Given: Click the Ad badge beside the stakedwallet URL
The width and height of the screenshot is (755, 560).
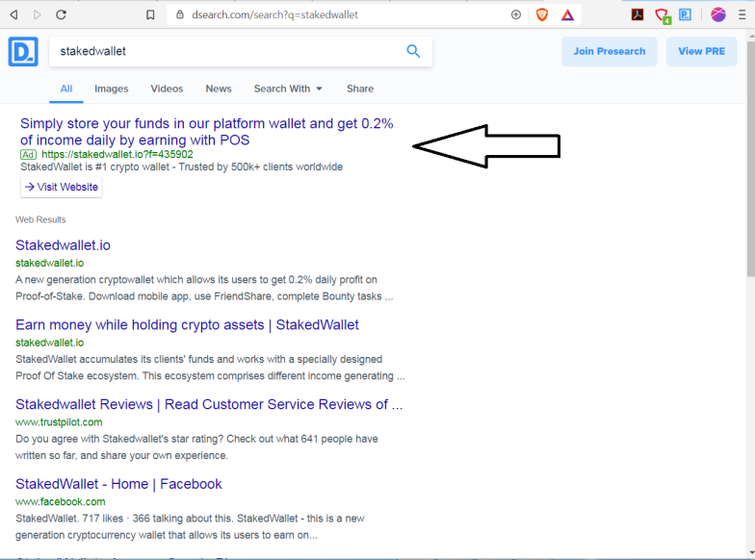Looking at the screenshot, I should pyautogui.click(x=28, y=154).
